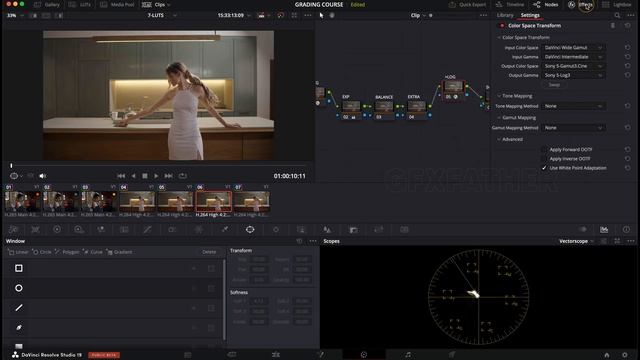640x360 pixels.
Task: Select the Window (power window) palette icon
Action: point(250,230)
